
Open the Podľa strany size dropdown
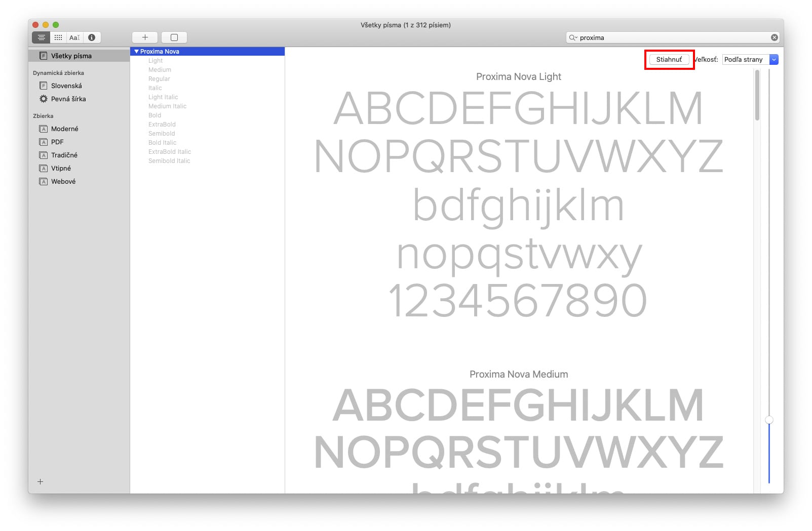pos(750,59)
